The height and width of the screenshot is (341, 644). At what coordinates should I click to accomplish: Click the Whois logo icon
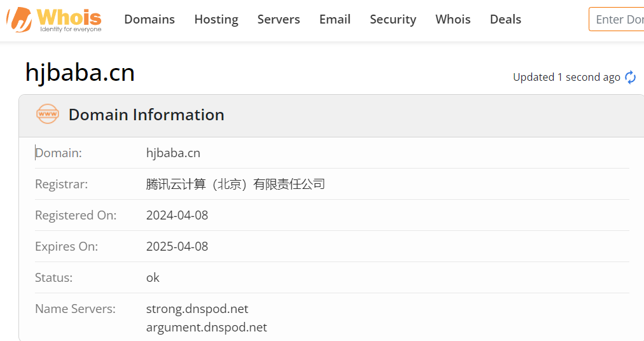[18, 20]
